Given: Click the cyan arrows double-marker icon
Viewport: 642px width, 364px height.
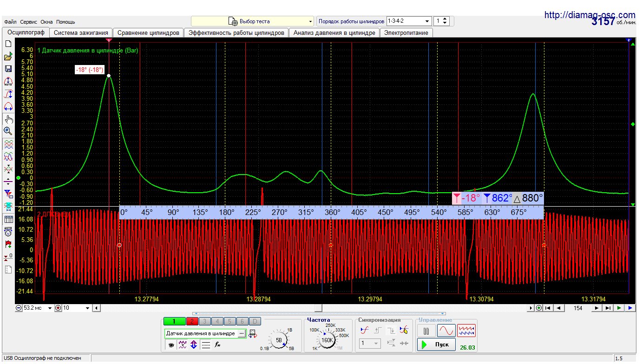Looking at the screenshot, I should click(8, 206).
